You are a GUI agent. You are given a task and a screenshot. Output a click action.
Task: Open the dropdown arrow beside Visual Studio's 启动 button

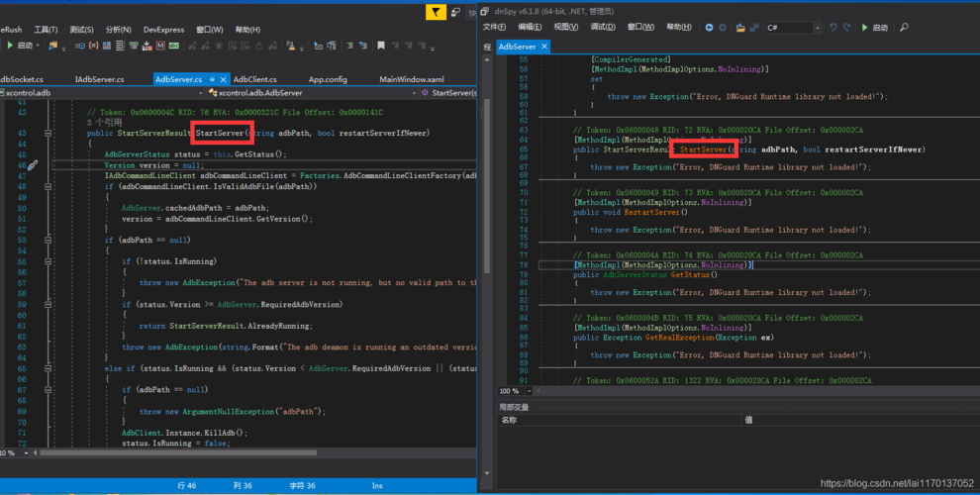(x=38, y=46)
